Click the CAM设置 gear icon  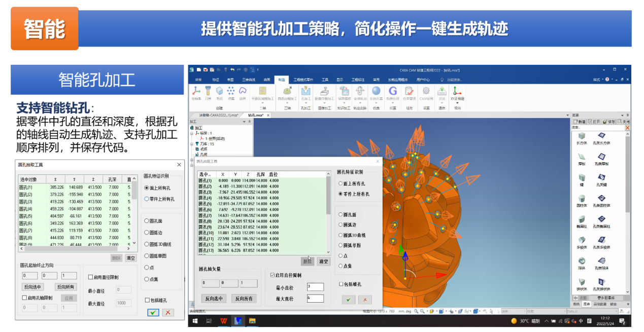click(426, 92)
